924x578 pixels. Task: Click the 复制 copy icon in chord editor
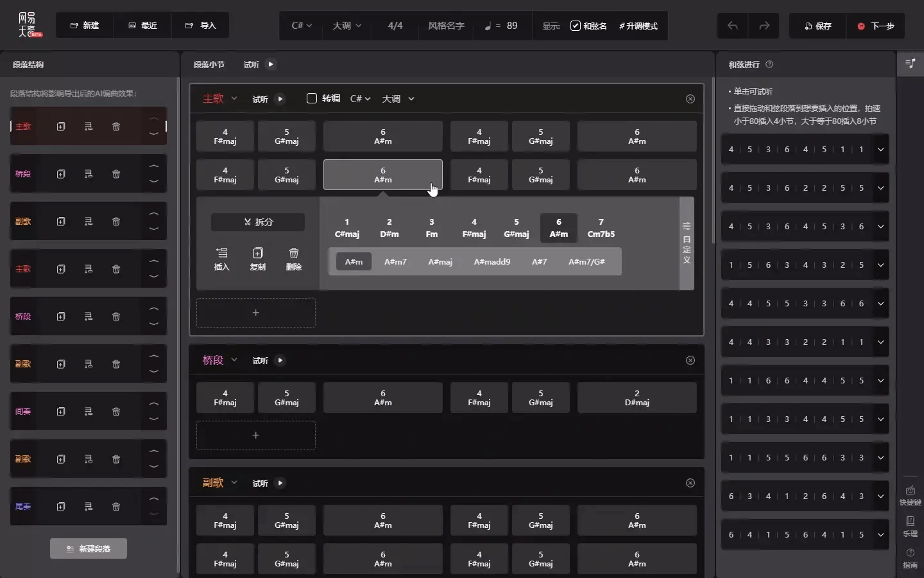[257, 258]
